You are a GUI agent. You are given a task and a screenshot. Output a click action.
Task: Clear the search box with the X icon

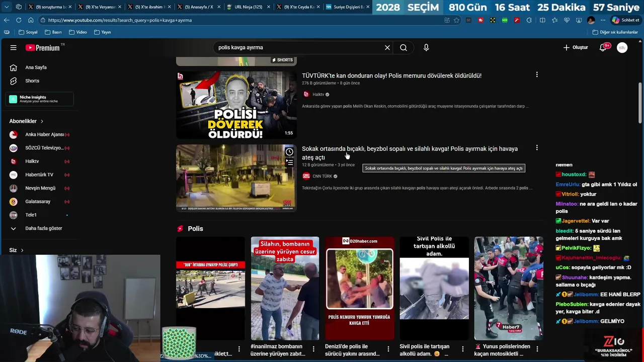click(387, 48)
